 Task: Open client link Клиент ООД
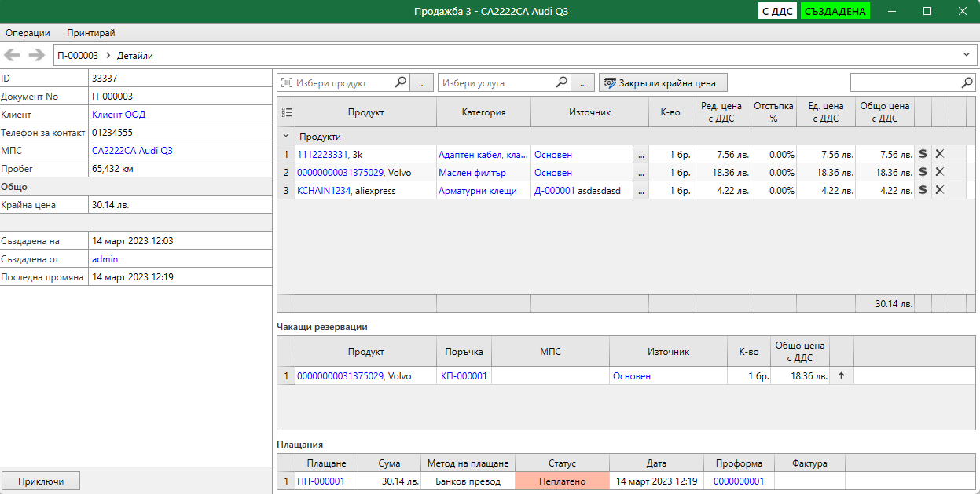coord(119,115)
